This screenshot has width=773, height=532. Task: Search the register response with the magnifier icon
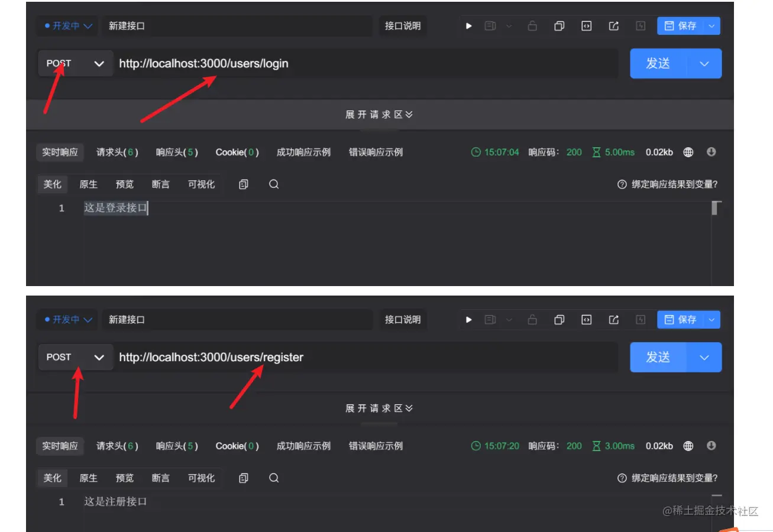pos(274,478)
